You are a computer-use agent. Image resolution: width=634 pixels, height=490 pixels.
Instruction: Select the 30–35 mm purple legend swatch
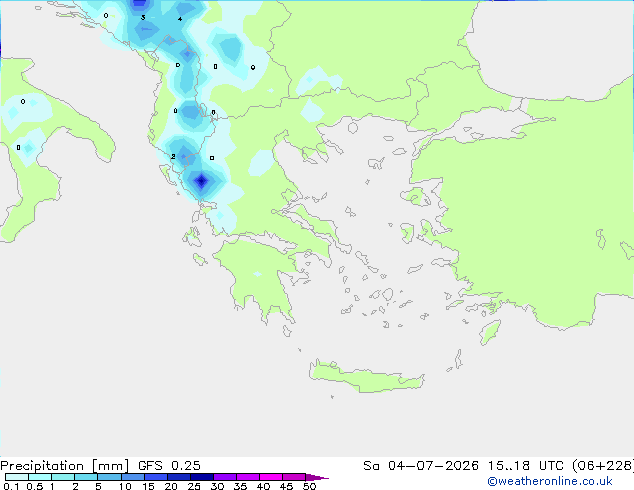(x=224, y=477)
